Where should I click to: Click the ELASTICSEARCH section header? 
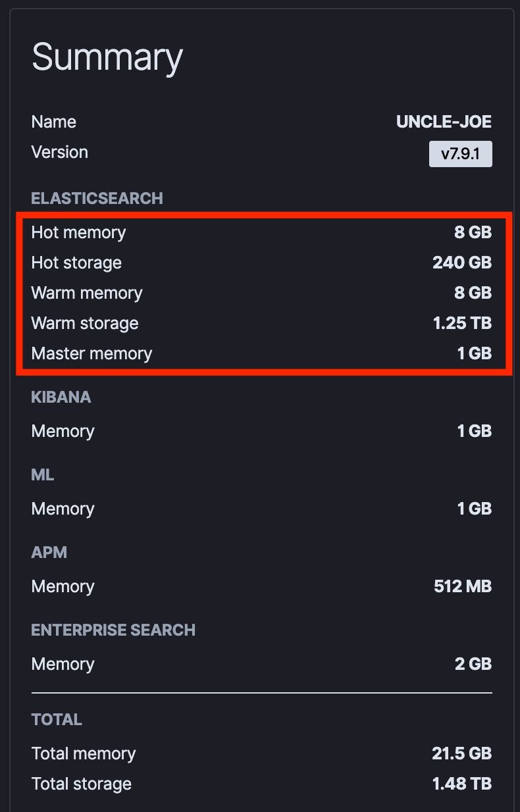coord(97,199)
